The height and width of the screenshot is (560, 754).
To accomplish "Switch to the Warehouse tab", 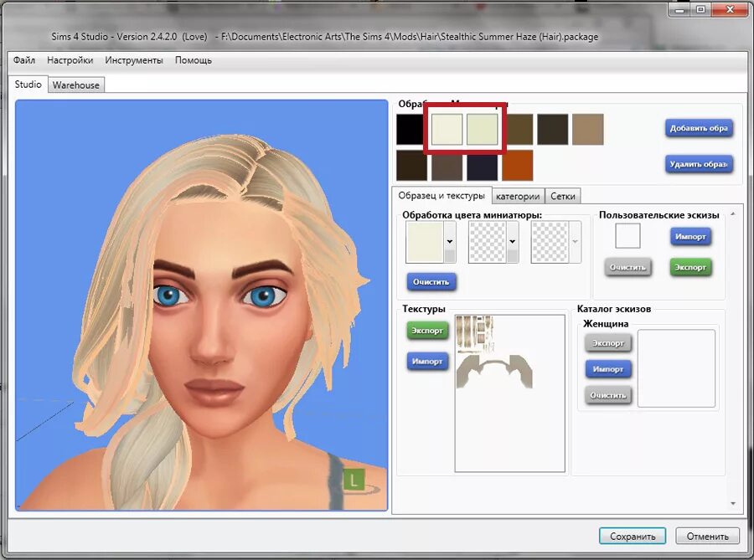I will tap(76, 85).
